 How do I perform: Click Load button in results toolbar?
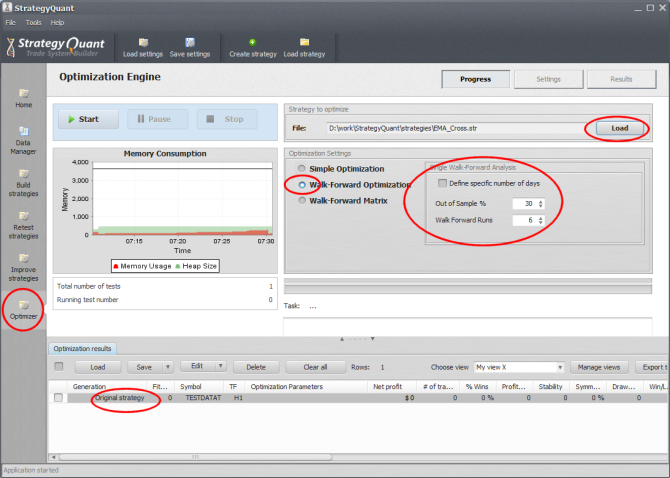point(98,367)
